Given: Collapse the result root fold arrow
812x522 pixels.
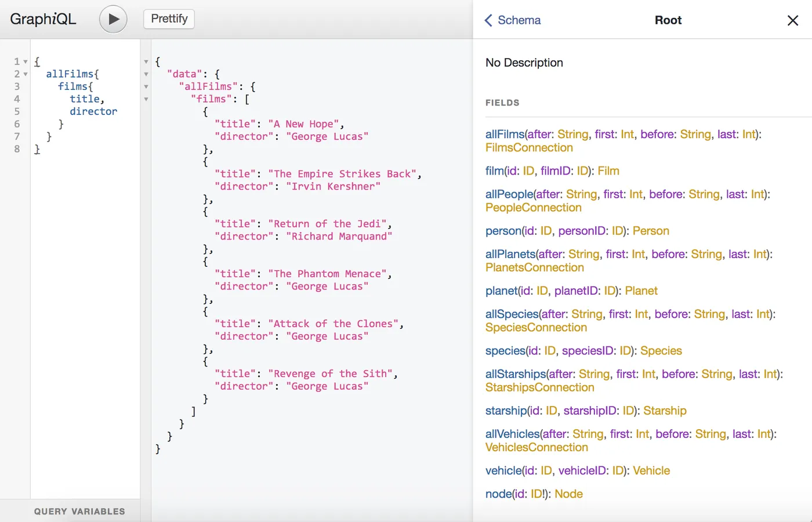Looking at the screenshot, I should click(x=146, y=61).
